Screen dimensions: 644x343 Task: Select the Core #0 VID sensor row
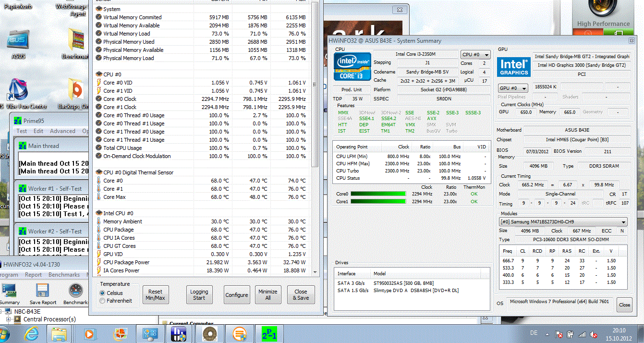pyautogui.click(x=202, y=83)
